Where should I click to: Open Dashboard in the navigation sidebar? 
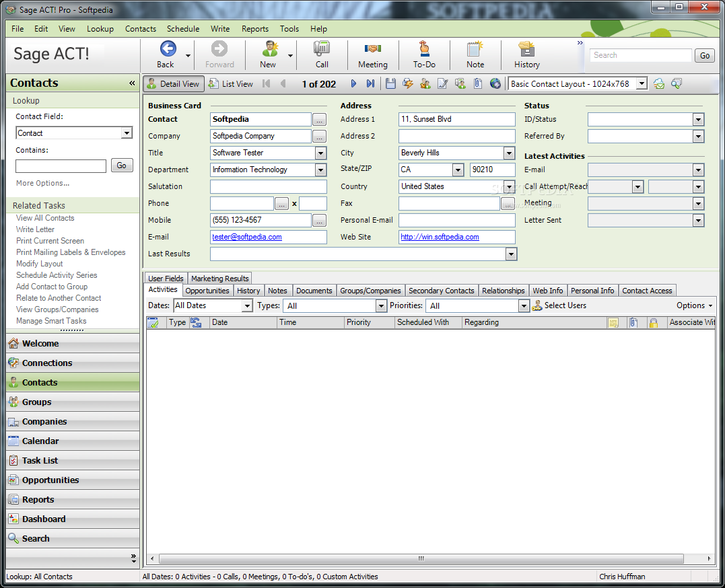coord(73,519)
